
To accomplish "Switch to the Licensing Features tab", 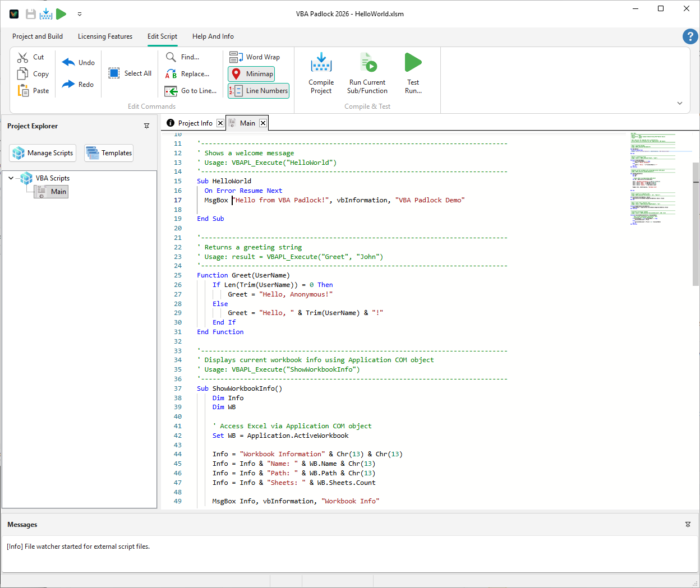I will [105, 36].
